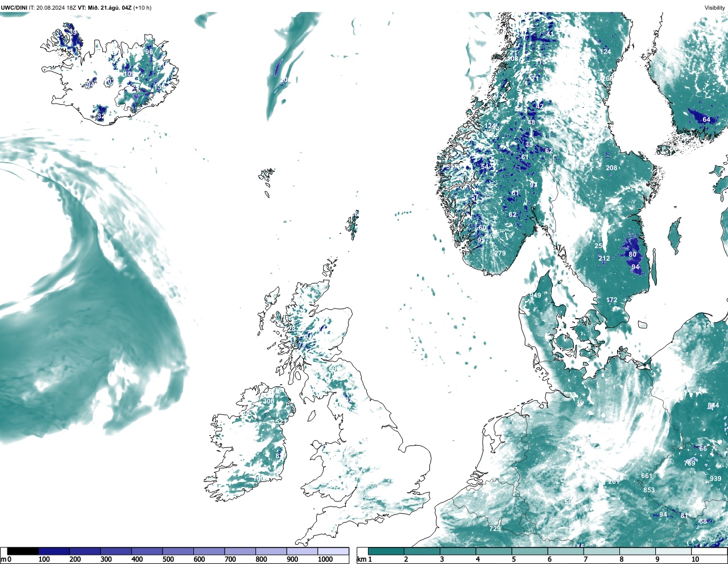Click the 96 value in northern Iceland
This screenshot has width=728, height=564.
[149, 51]
